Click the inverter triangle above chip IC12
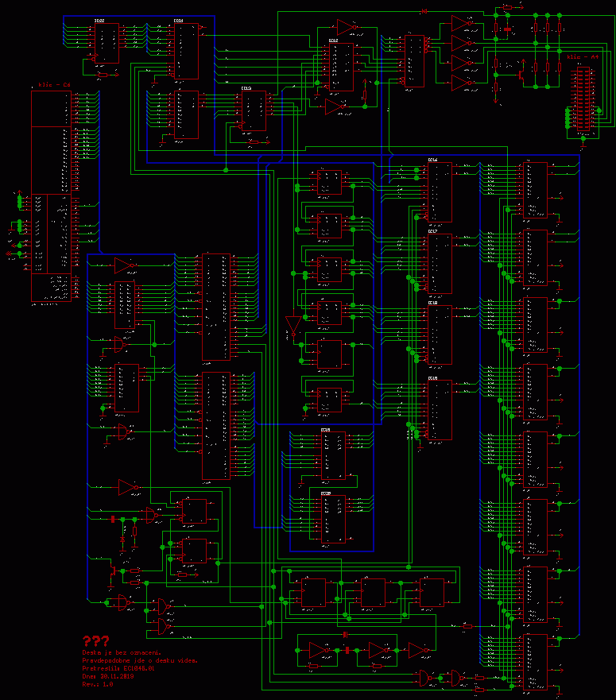Viewport: 616px width, 700px height. 347,27
